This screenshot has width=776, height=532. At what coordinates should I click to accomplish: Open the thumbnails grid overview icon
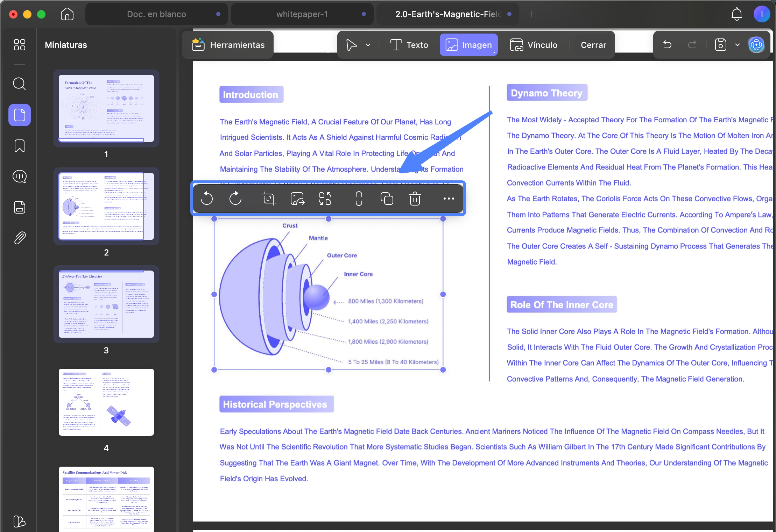[20, 45]
